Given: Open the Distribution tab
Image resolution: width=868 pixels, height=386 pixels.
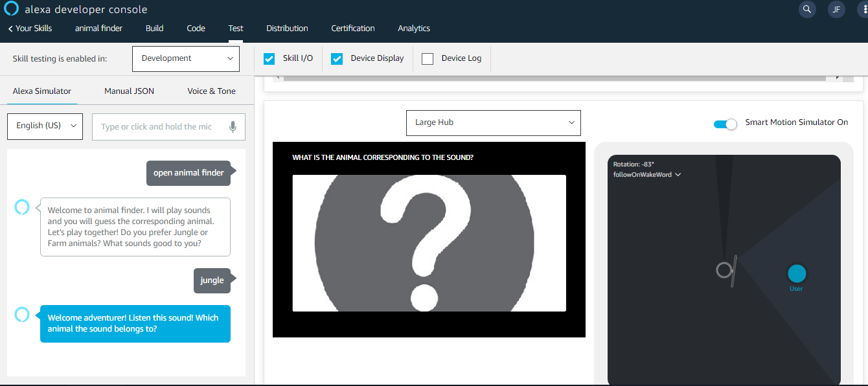Looking at the screenshot, I should [x=287, y=28].
